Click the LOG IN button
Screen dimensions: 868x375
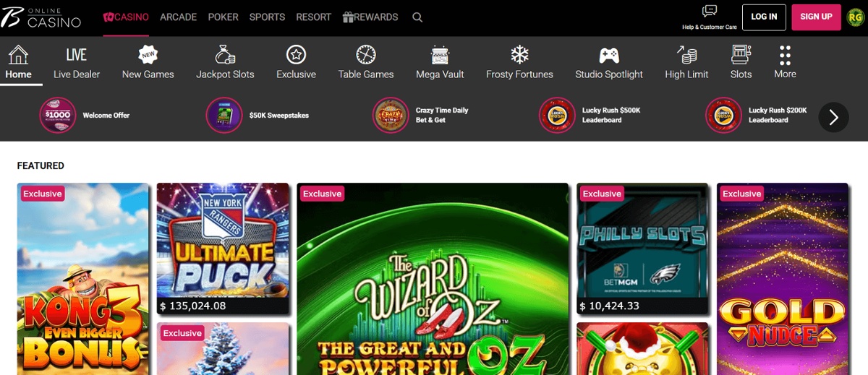point(764,17)
